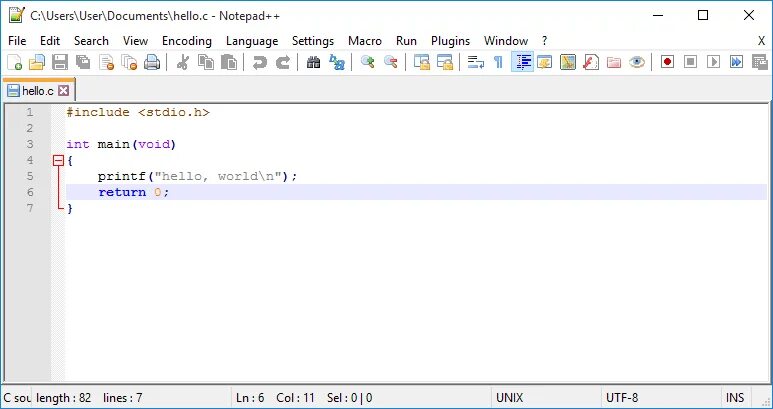Click the 'int main(void)' code line

pyautogui.click(x=121, y=144)
